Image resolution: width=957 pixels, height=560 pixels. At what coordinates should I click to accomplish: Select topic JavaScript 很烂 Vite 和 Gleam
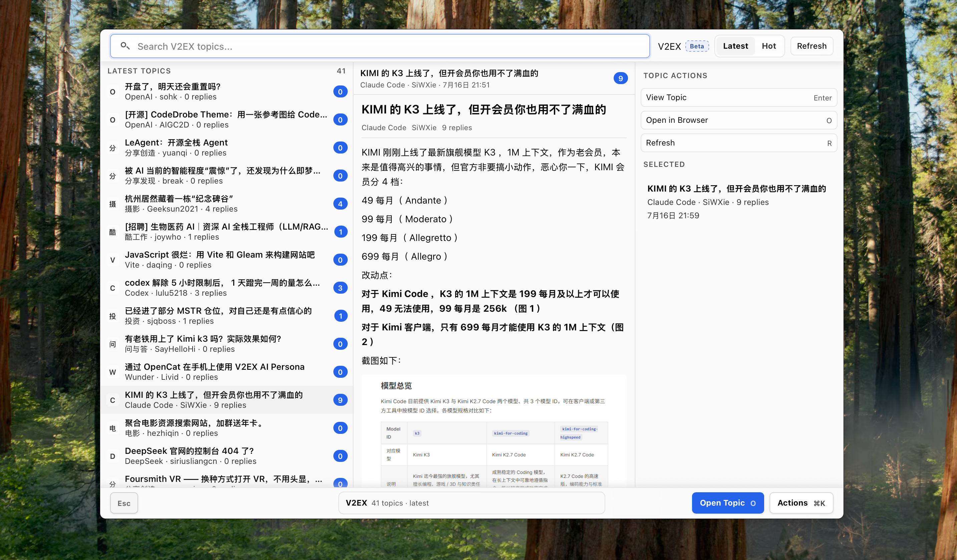pos(227,260)
